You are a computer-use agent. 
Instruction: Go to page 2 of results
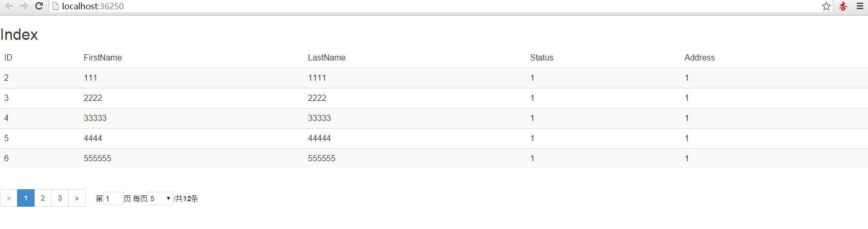click(x=43, y=198)
